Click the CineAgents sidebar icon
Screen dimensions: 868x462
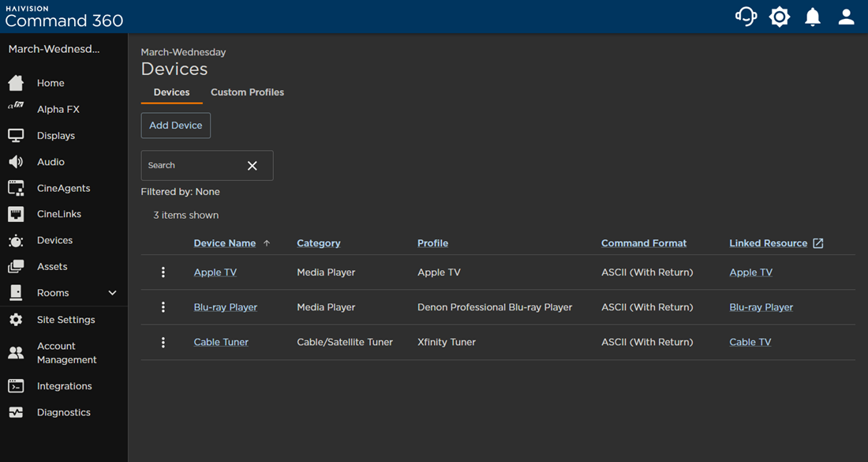(16, 188)
